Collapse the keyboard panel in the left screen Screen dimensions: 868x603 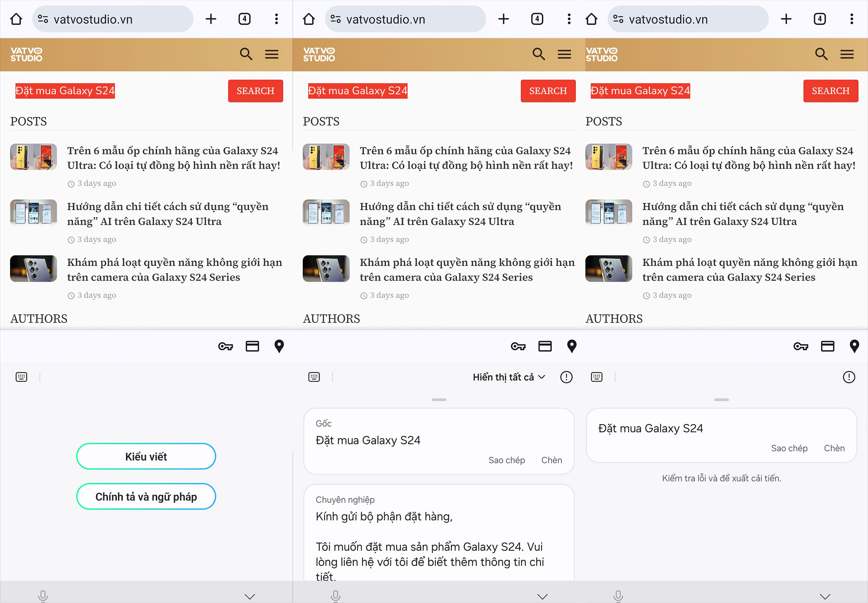(250, 597)
